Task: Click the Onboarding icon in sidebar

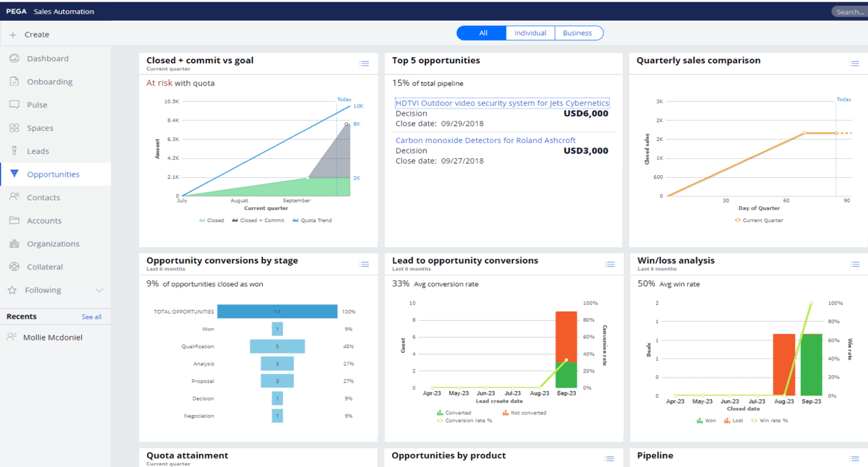Action: pos(15,81)
